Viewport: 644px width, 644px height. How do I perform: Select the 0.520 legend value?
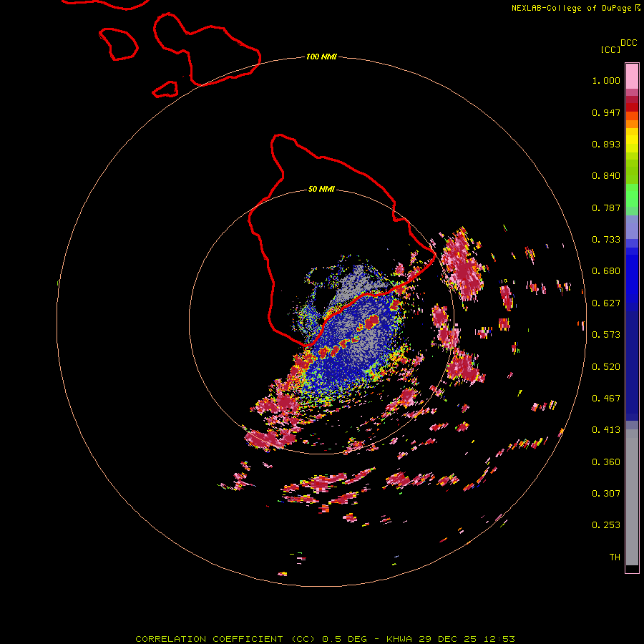click(x=606, y=367)
